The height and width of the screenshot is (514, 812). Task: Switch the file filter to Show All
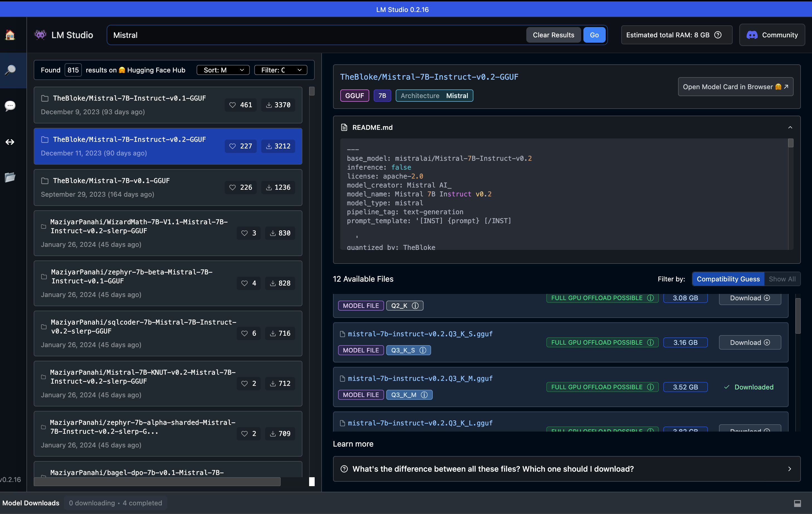[x=782, y=279]
